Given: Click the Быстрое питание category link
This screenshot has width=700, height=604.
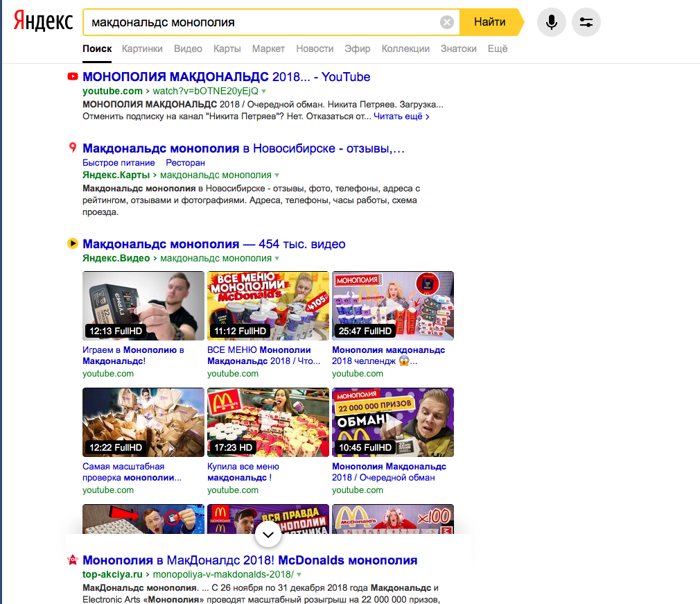Looking at the screenshot, I should coord(119,162).
